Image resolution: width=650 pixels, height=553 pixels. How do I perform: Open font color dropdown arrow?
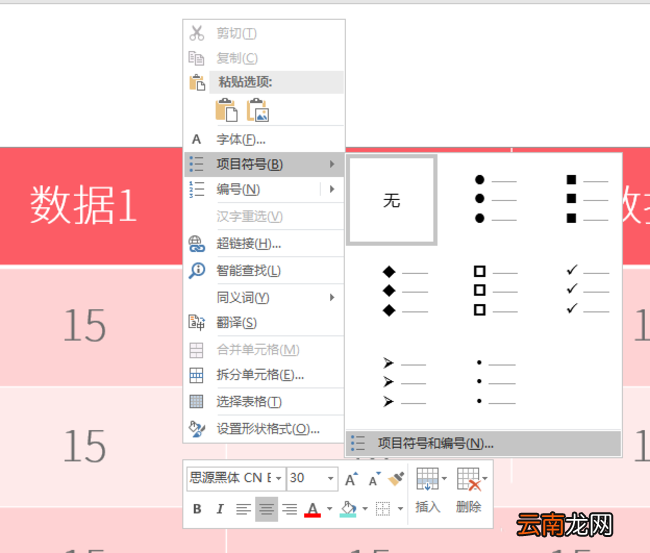[x=330, y=509]
